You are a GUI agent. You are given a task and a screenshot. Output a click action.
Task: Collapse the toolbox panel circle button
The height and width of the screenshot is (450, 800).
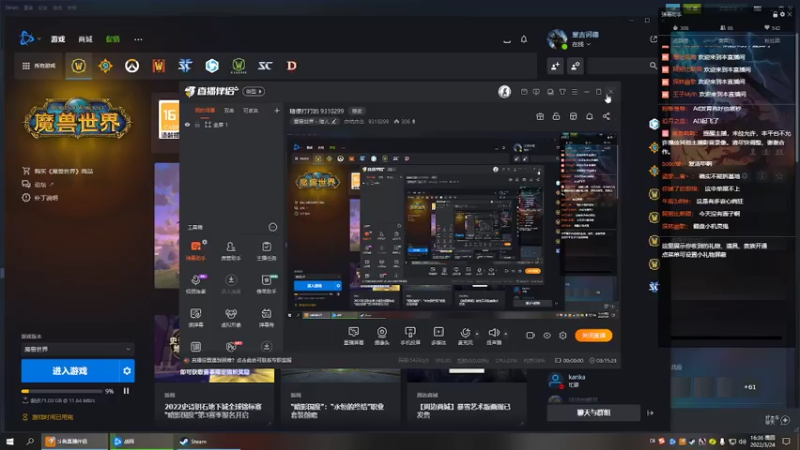(x=273, y=227)
